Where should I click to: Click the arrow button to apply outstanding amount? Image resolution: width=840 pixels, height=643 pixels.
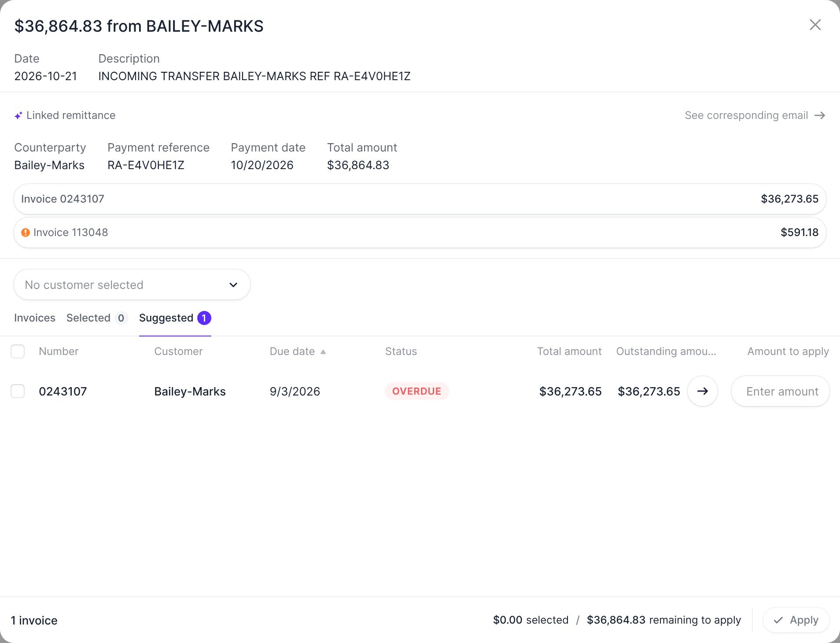point(703,391)
